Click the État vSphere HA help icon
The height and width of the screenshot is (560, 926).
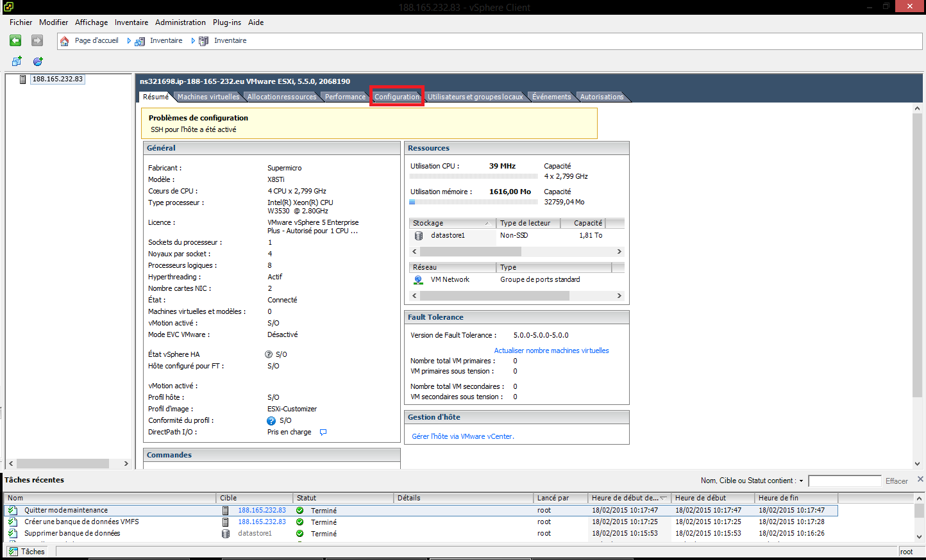269,354
